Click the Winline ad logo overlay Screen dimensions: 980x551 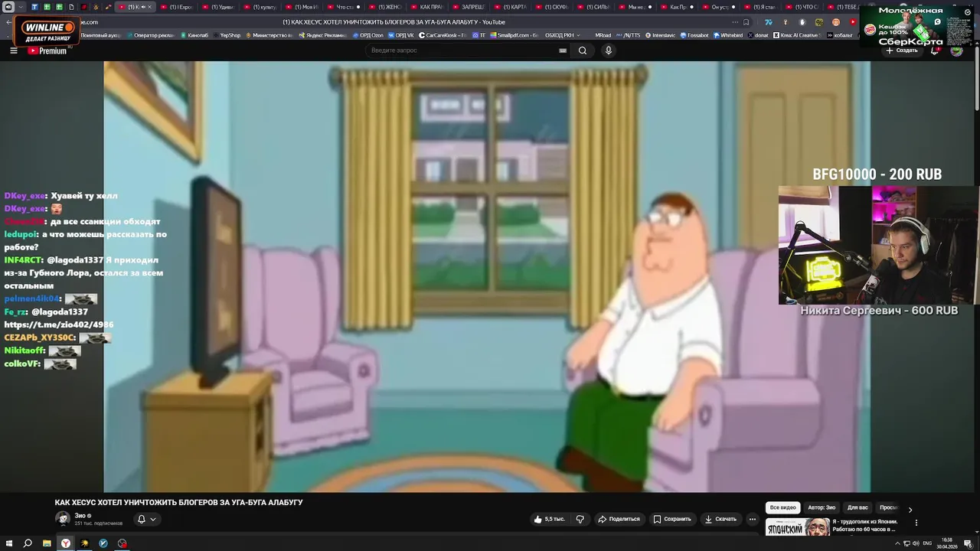[x=48, y=31]
